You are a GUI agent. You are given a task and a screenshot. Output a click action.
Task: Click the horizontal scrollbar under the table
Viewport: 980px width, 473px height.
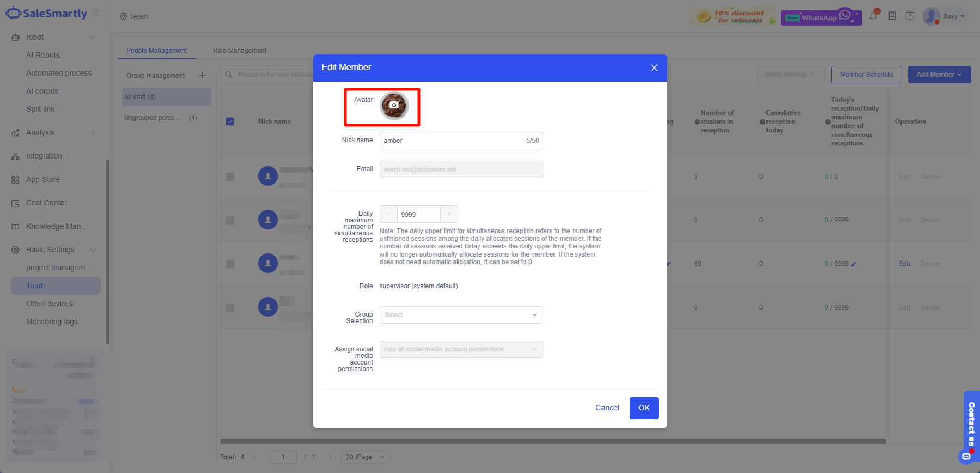(553, 441)
